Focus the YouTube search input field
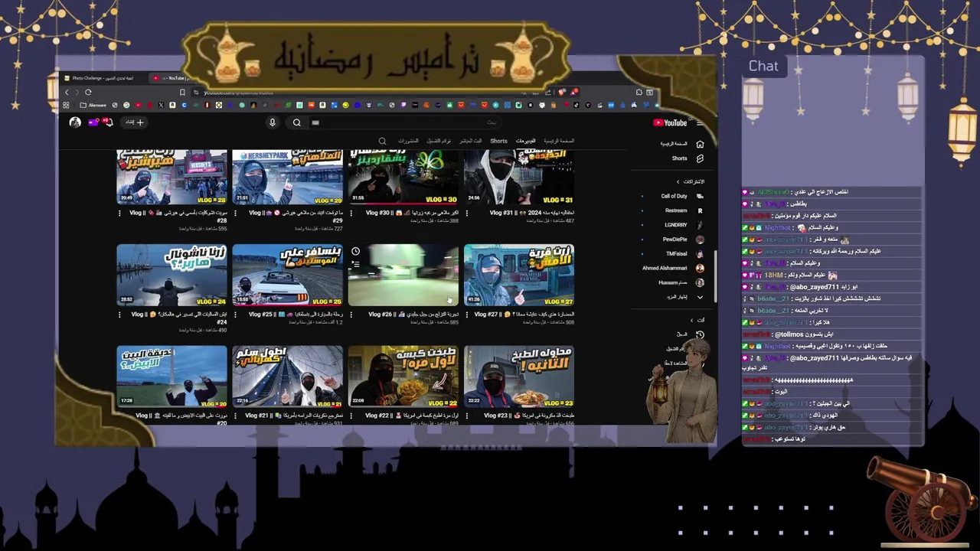 [406, 122]
